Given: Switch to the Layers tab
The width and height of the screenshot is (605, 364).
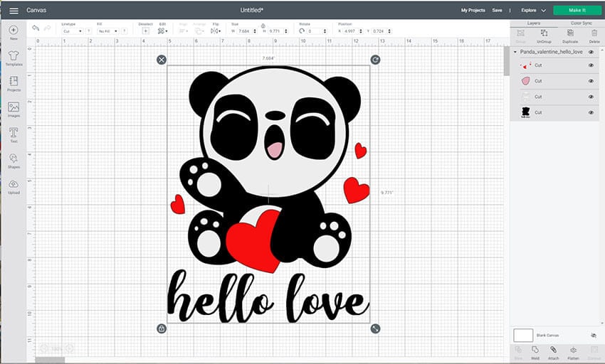Looking at the screenshot, I should click(x=534, y=23).
